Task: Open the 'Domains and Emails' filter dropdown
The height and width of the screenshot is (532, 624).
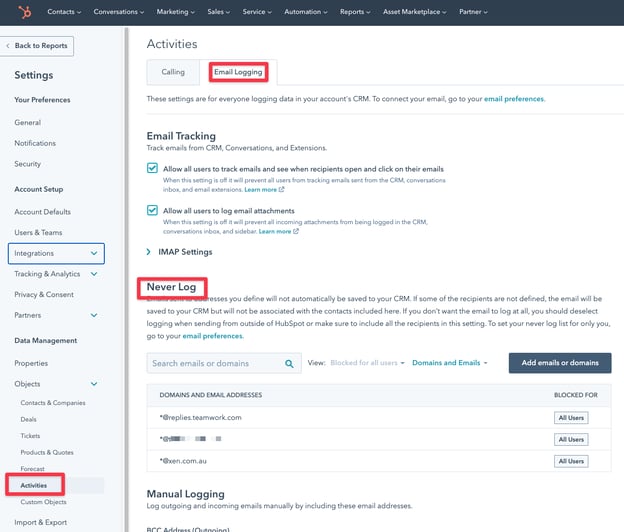Action: (x=450, y=363)
